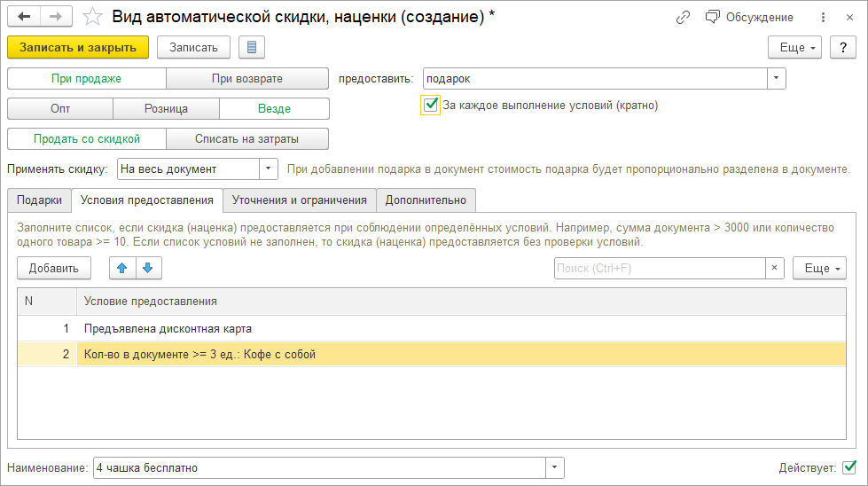Select the 'При возврате' toggle option
Screen dimensions: 868x486
tap(247, 78)
